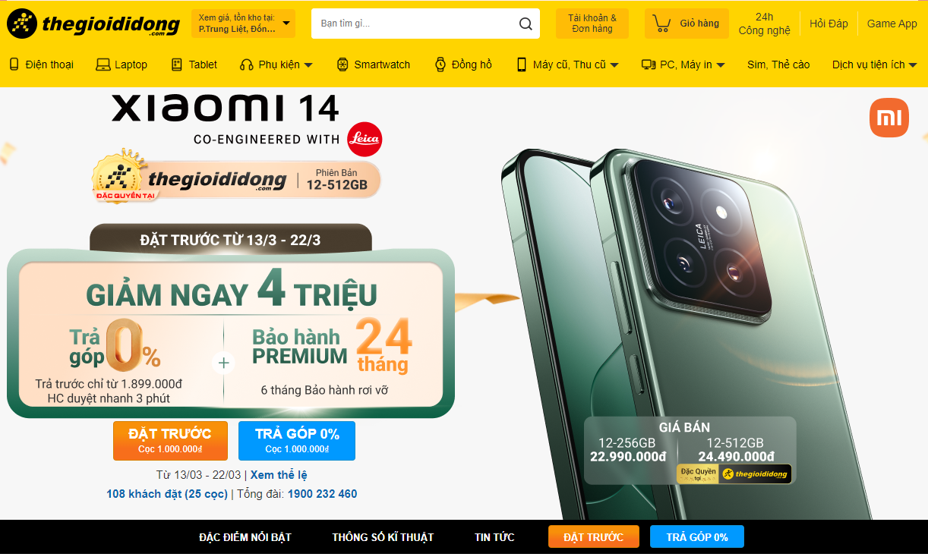Open the Xem thể lệ link
The width and height of the screenshot is (928, 560).
pyautogui.click(x=279, y=475)
